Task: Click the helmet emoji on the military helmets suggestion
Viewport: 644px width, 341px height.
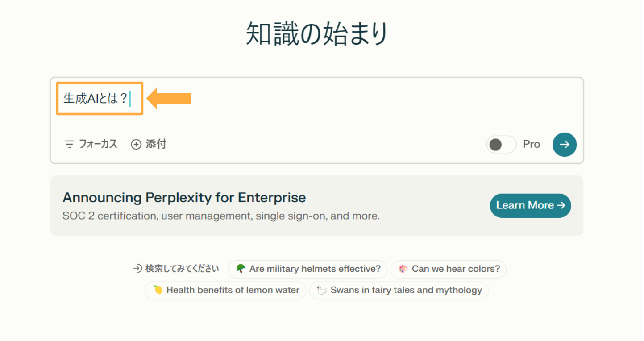Action: (x=241, y=269)
